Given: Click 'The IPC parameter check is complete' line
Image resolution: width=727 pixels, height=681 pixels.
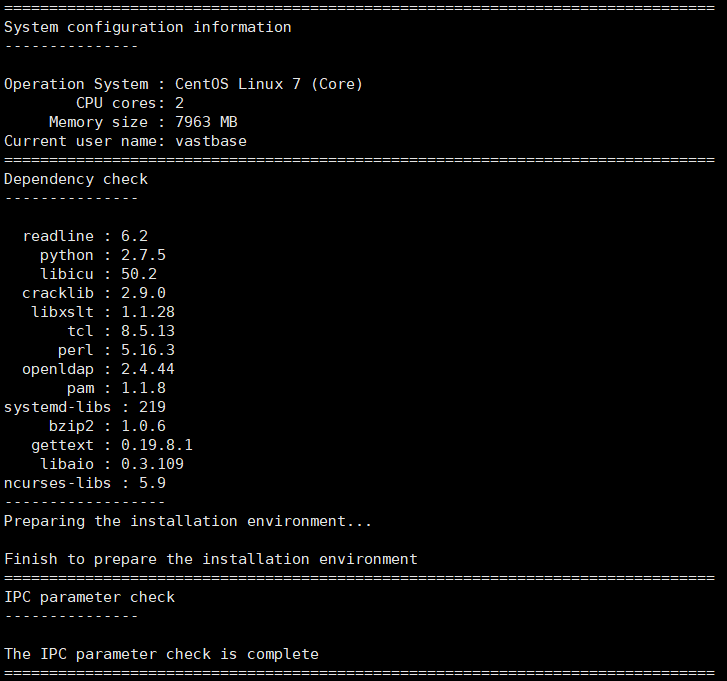Looking at the screenshot, I should pyautogui.click(x=161, y=655).
